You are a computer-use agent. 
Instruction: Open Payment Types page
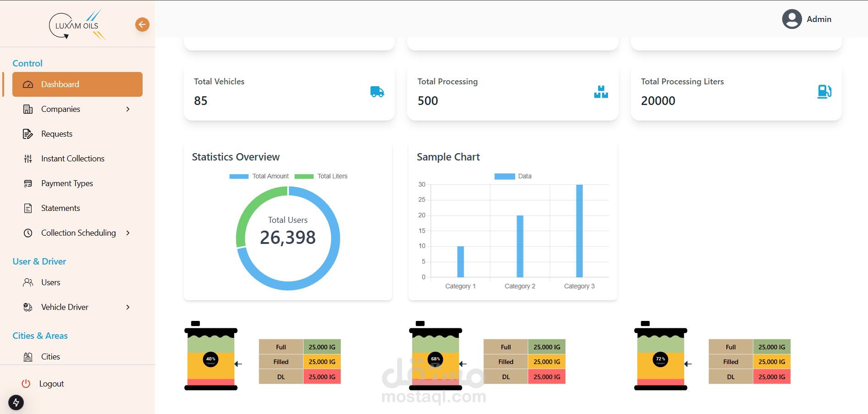[67, 183]
